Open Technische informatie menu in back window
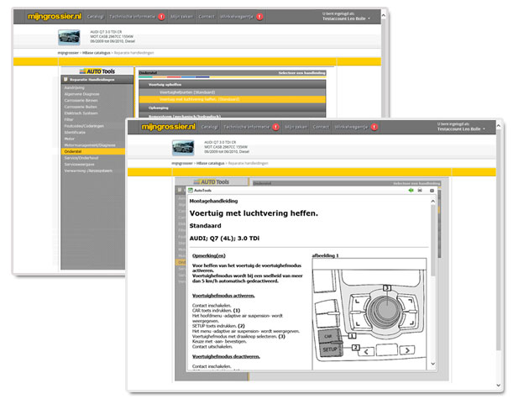 pyautogui.click(x=133, y=17)
